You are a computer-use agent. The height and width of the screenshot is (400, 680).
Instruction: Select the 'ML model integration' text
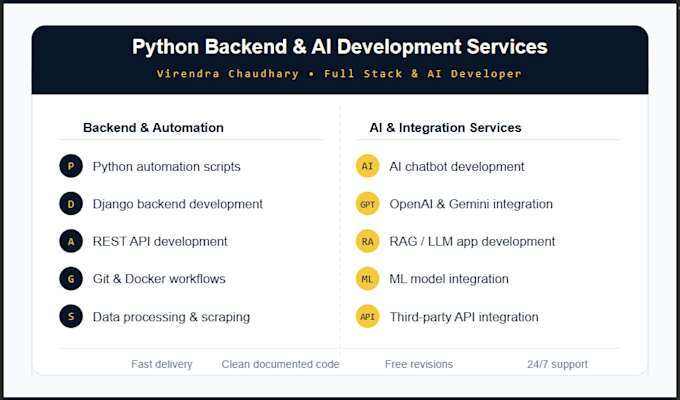[449, 279]
